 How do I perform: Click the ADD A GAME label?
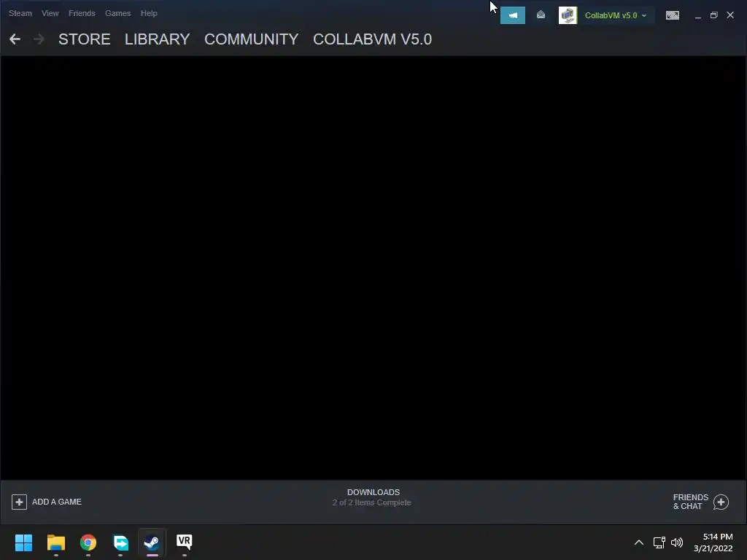pos(57,502)
